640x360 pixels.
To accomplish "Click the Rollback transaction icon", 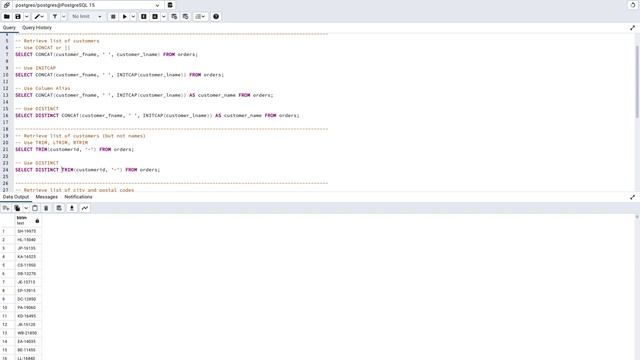I will coord(186,17).
